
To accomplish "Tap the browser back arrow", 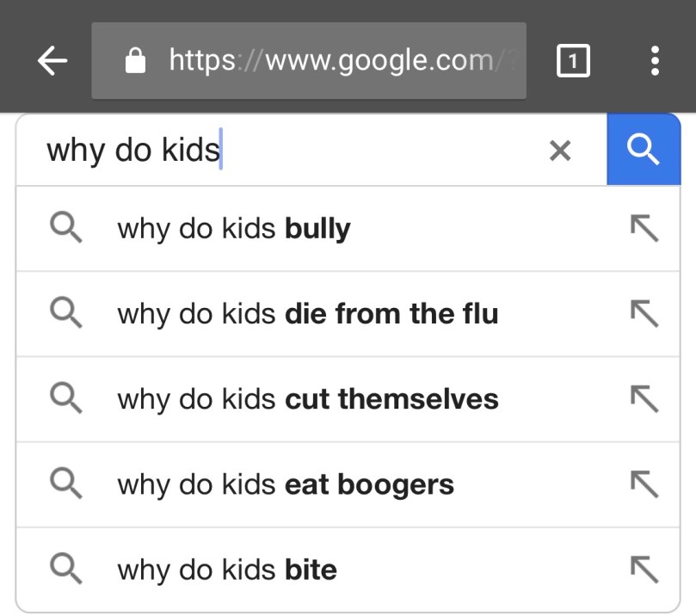I will tap(52, 60).
